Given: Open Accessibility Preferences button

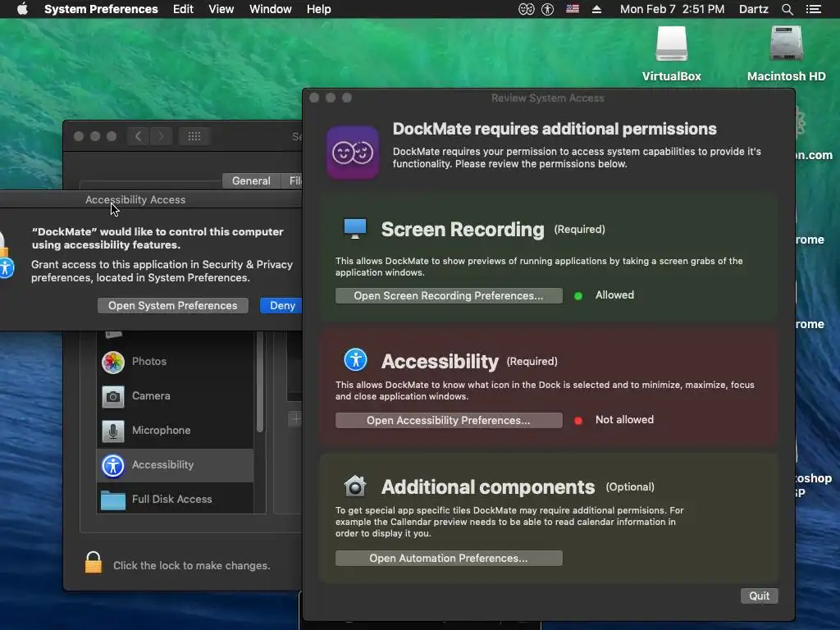Looking at the screenshot, I should click(x=449, y=421).
